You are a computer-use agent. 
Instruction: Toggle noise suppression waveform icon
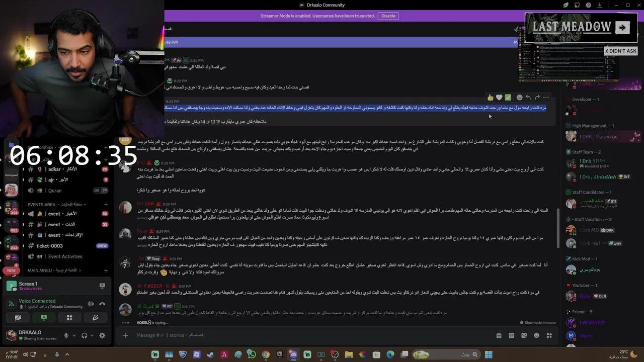91,304
